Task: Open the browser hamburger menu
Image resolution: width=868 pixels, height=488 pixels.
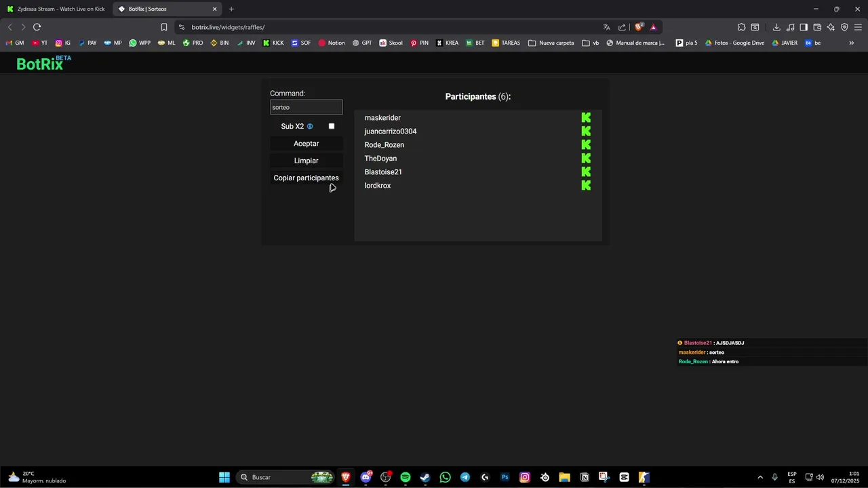Action: click(x=858, y=27)
